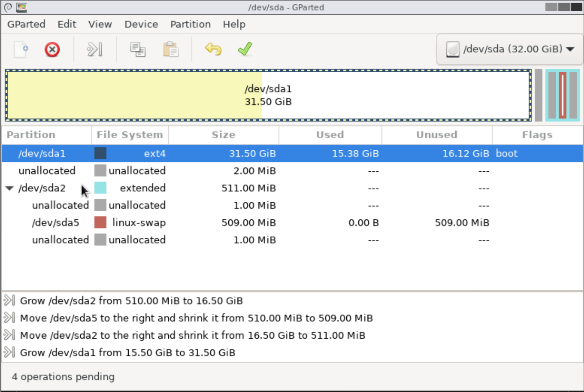Sort by the Flags column header
The image size is (584, 392).
(537, 135)
